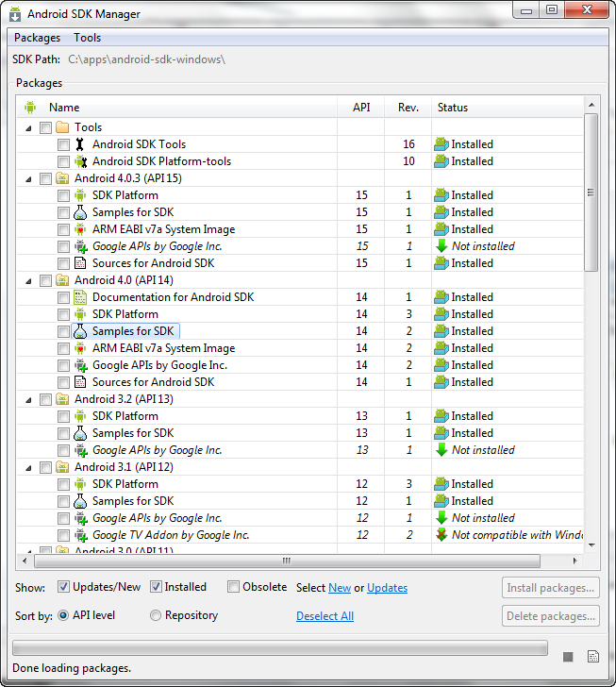This screenshot has width=616, height=687.
Task: Select the Google TV Addon by Google Inc. row
Action: point(300,535)
